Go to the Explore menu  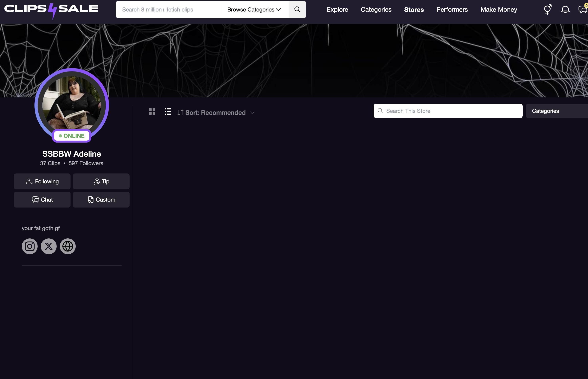(x=337, y=10)
